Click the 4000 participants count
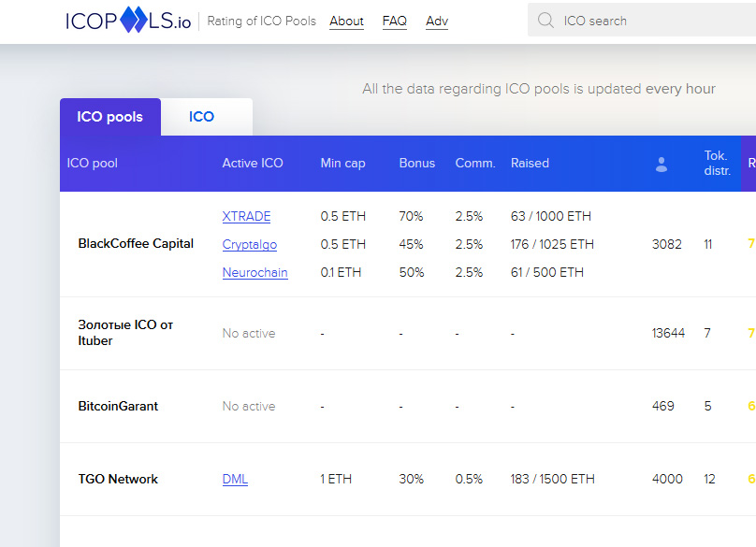756x547 pixels. pyautogui.click(x=667, y=479)
